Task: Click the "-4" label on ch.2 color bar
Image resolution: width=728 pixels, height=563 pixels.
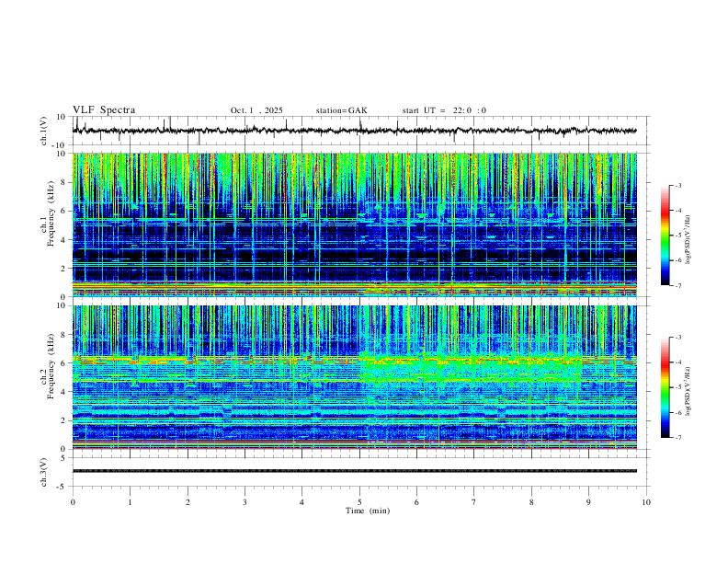Action: click(678, 362)
